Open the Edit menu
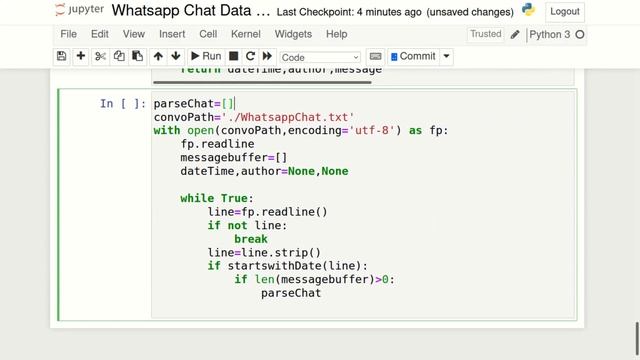Image resolution: width=640 pixels, height=360 pixels. click(100, 34)
